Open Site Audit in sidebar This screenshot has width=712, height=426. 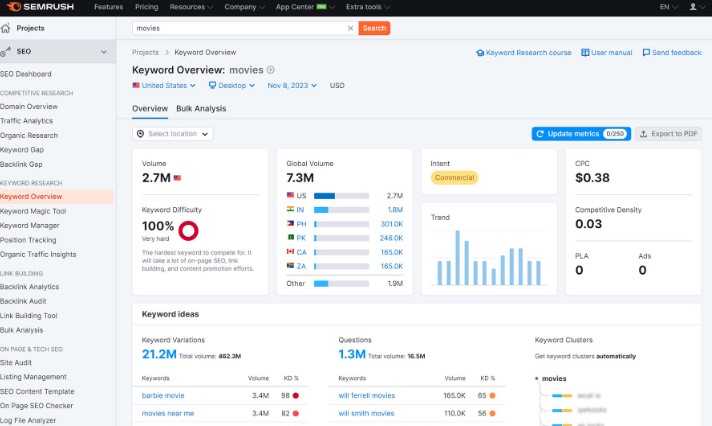coord(16,362)
